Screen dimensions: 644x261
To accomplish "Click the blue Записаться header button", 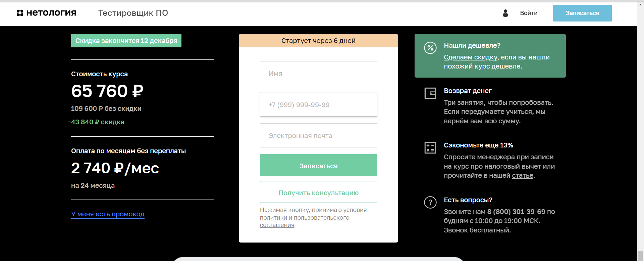I will 582,13.
